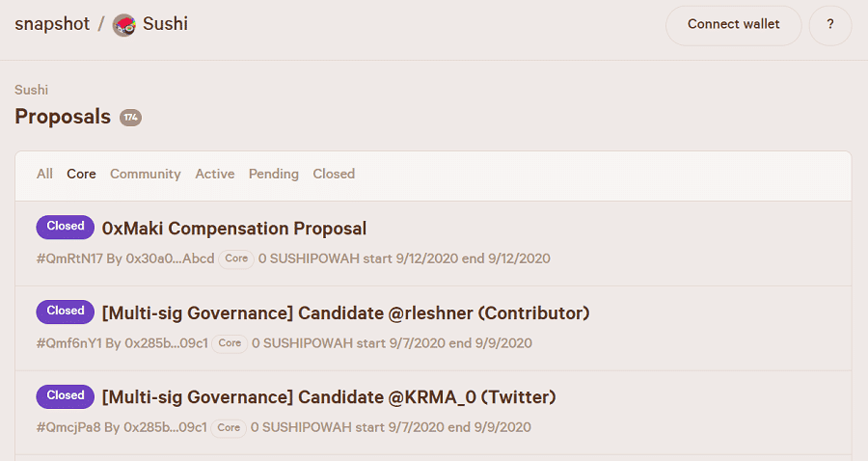
Task: Open Candidate @rleshner (Contributor) proposal
Action: pyautogui.click(x=345, y=313)
